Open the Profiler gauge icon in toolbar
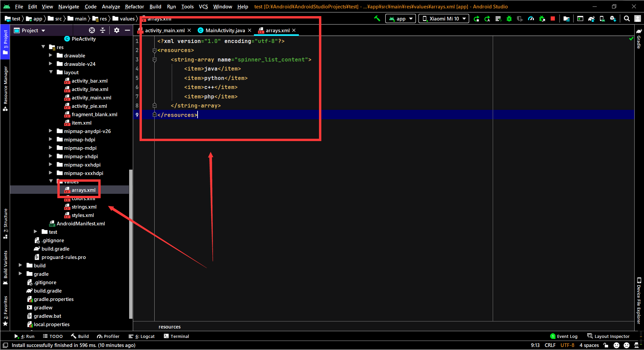 [531, 18]
